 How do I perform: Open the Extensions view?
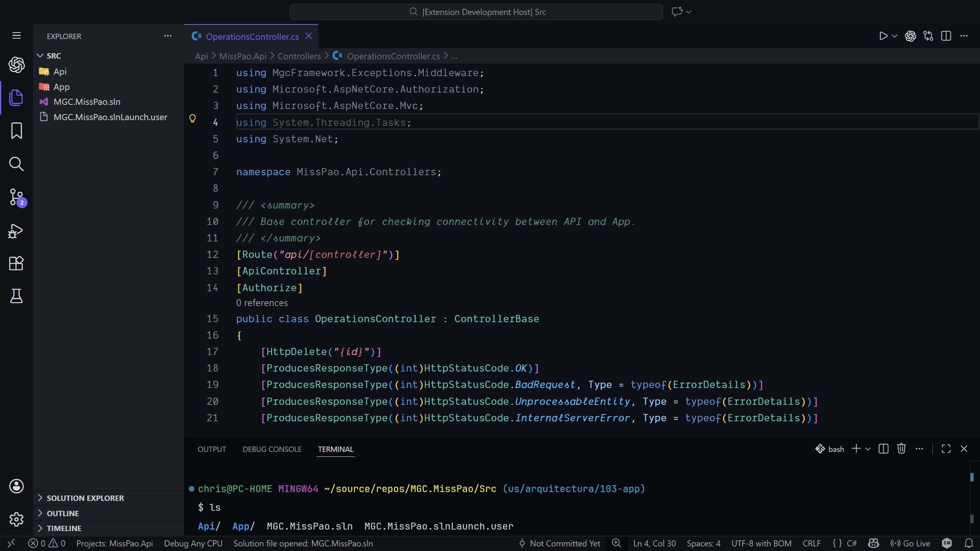pos(16,263)
